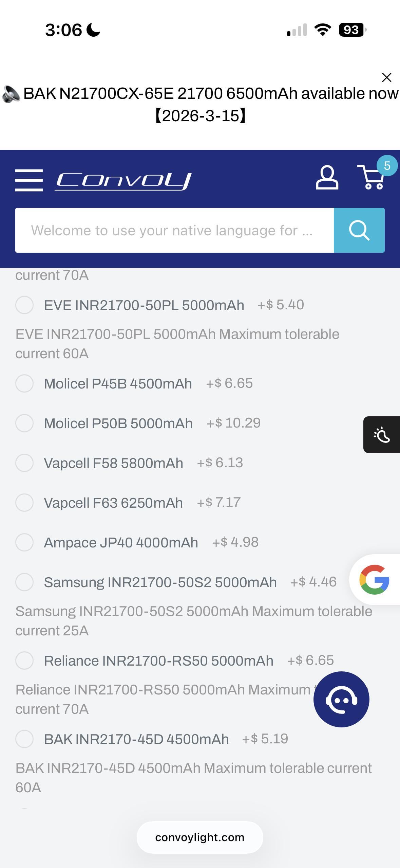Tap the Convoy logo
400x868 pixels.
point(123,181)
